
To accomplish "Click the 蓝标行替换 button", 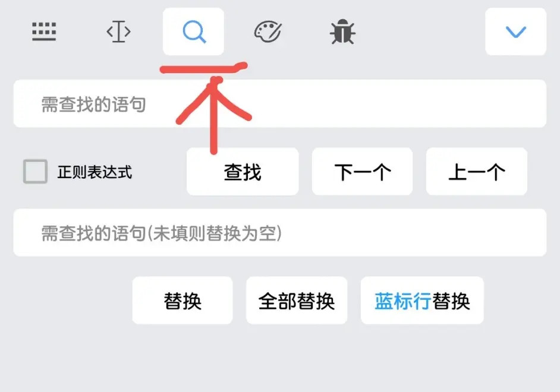I will tap(422, 301).
